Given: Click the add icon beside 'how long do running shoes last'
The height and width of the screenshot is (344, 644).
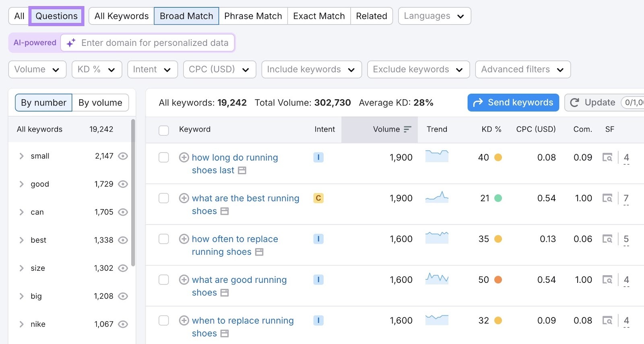Looking at the screenshot, I should 184,157.
